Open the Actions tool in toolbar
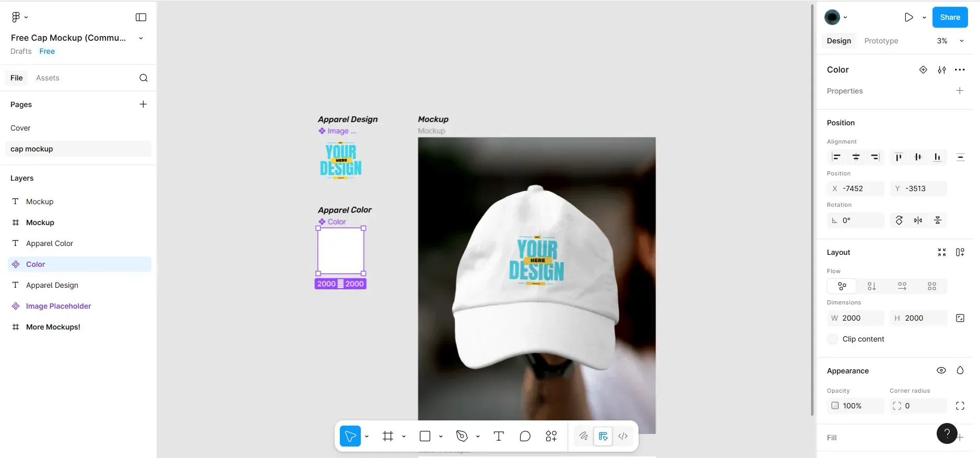This screenshot has width=980, height=458. [x=551, y=436]
